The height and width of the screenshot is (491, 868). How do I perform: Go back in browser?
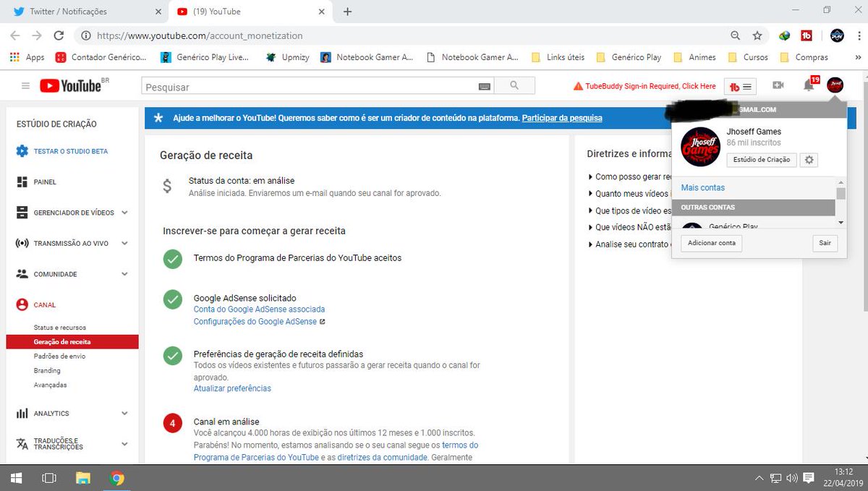[x=15, y=35]
